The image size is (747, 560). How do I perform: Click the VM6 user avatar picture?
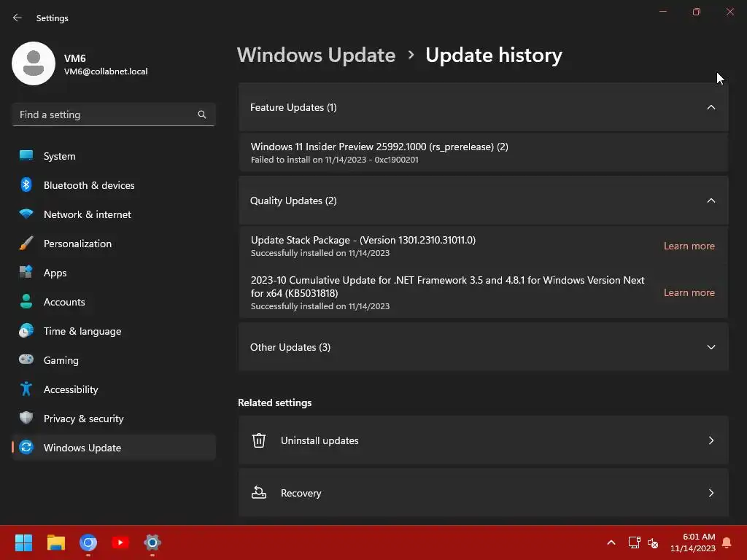point(34,63)
